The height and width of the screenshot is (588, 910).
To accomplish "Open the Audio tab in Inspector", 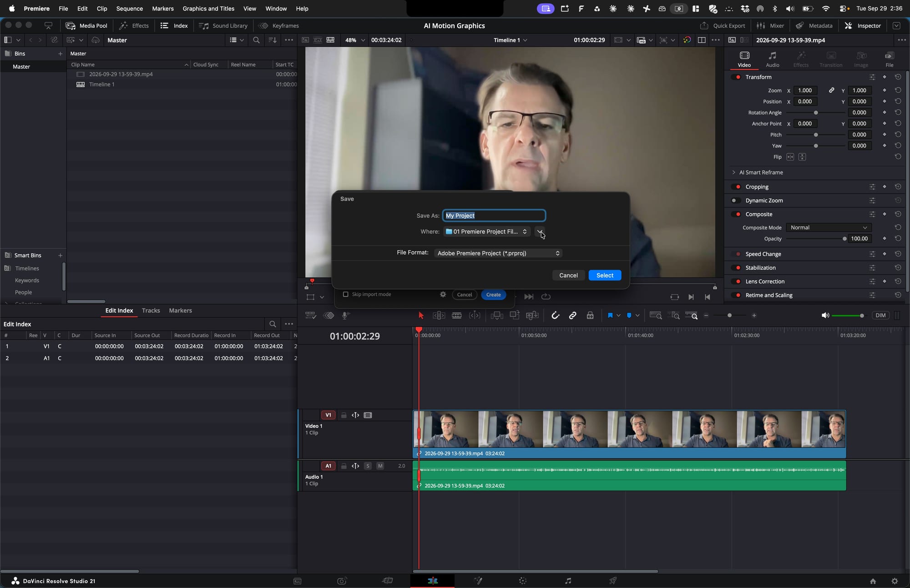I will point(773,59).
